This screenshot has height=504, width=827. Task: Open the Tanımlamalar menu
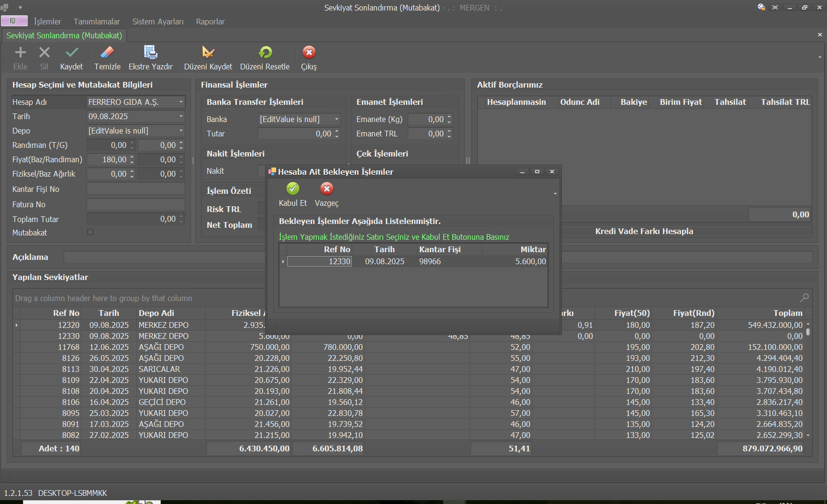click(x=97, y=22)
